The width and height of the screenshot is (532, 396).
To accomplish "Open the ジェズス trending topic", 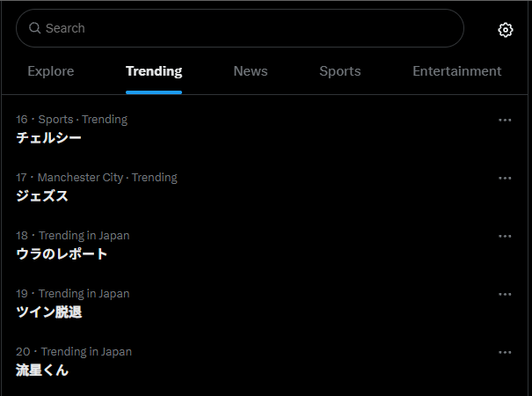I will (42, 196).
